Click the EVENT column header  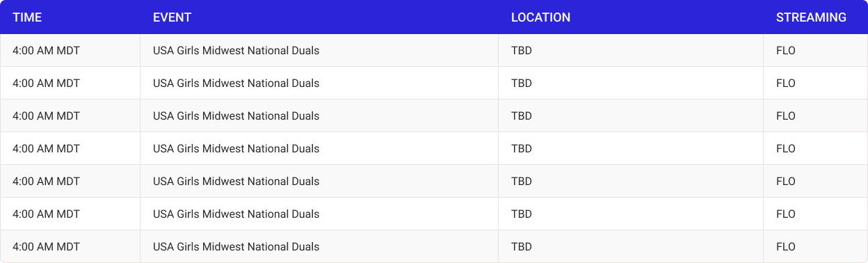click(x=172, y=17)
